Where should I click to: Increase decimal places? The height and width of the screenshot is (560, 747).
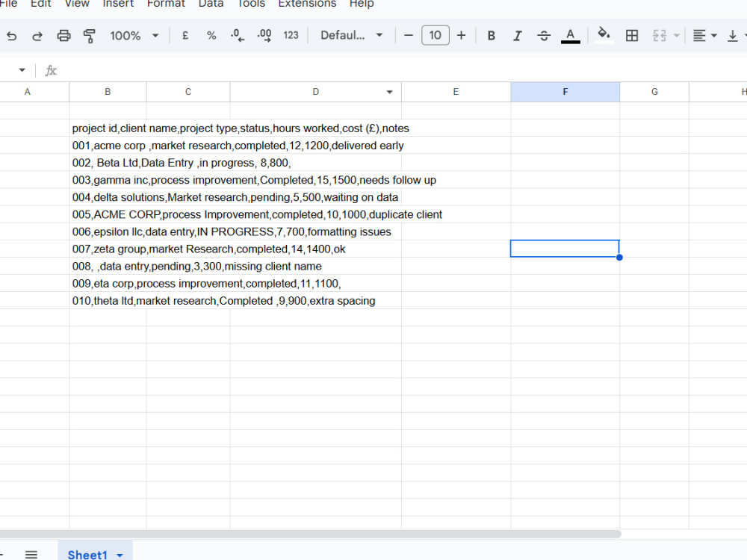(x=264, y=36)
